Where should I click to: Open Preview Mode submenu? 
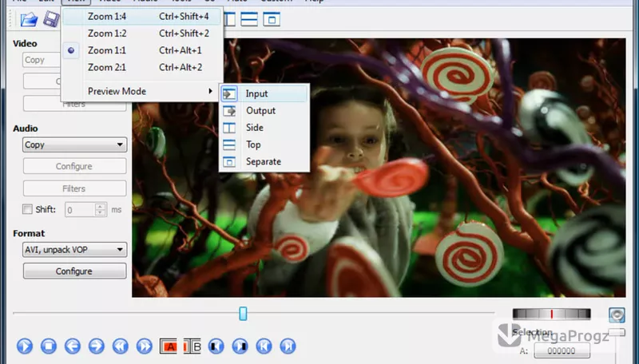(x=142, y=91)
